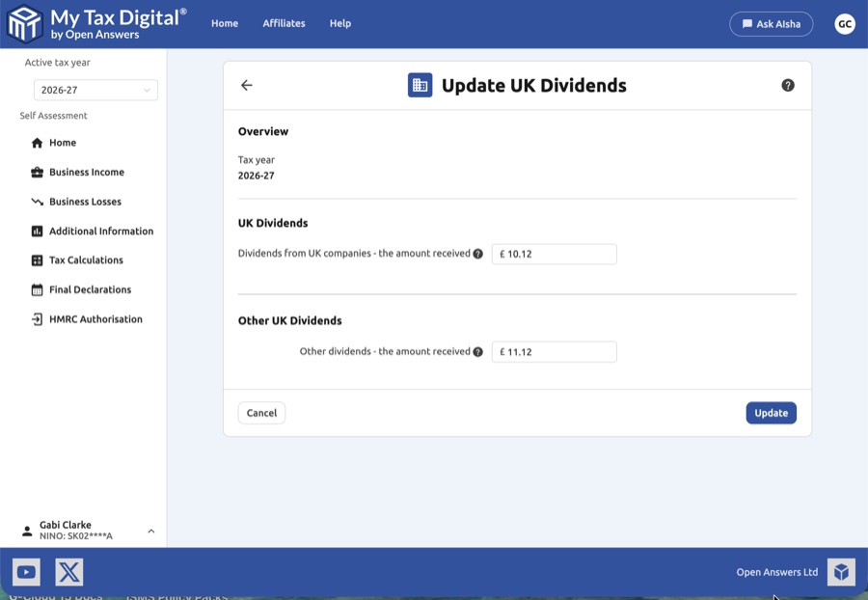Click the back arrow icon
The height and width of the screenshot is (600, 868).
247,85
